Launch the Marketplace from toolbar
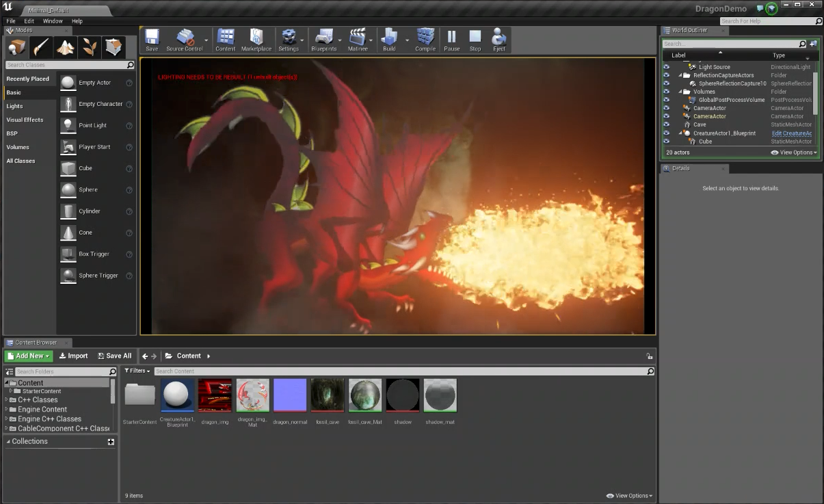824x504 pixels. click(x=256, y=40)
